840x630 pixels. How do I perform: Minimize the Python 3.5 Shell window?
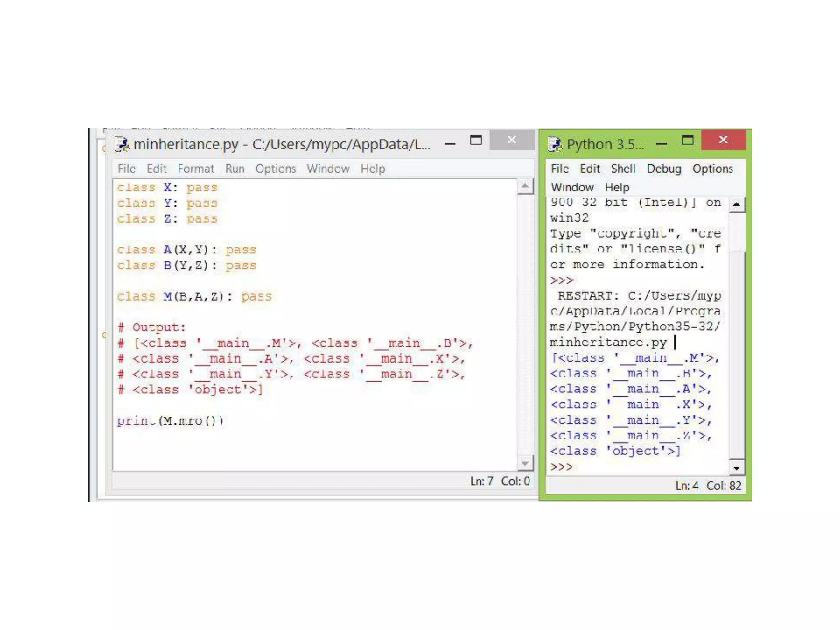pos(661,144)
